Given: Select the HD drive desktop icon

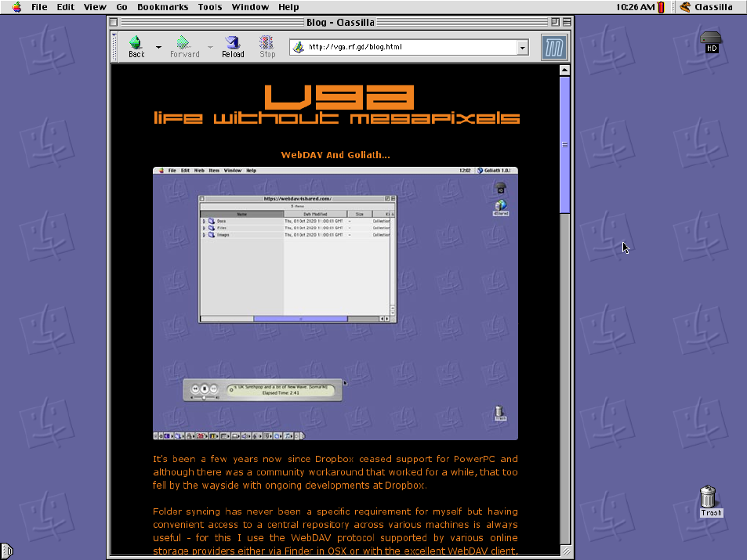Looking at the screenshot, I should pyautogui.click(x=711, y=42).
